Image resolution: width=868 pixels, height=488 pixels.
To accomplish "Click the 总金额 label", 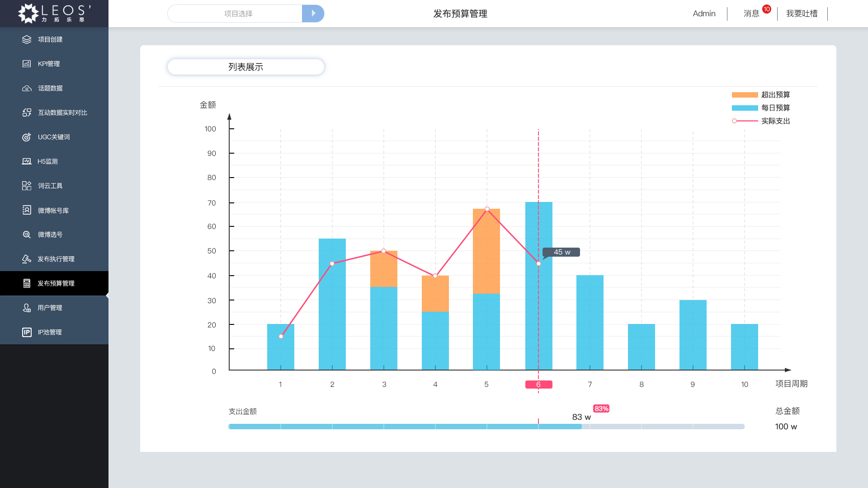I will [788, 411].
